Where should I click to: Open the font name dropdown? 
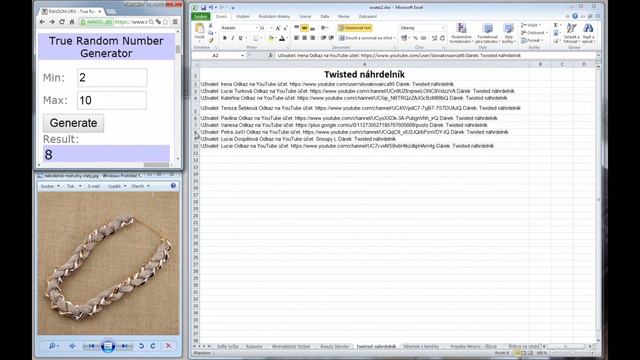coord(257,28)
